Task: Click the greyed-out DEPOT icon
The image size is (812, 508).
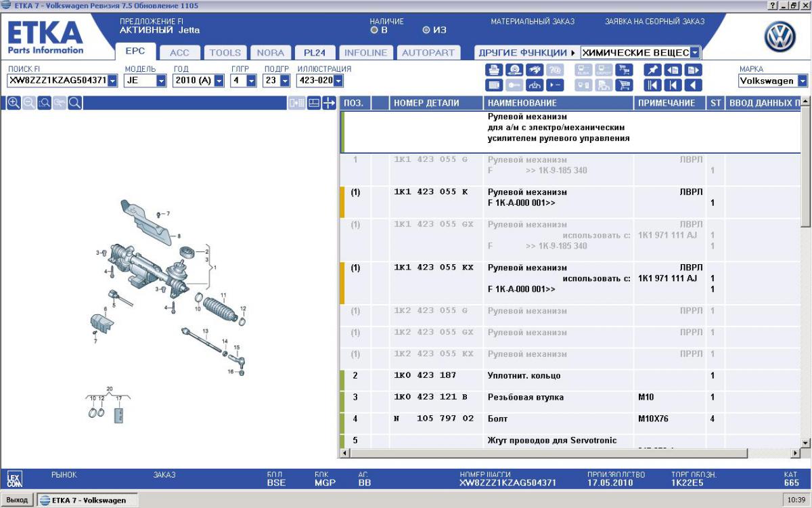Action: tap(604, 70)
